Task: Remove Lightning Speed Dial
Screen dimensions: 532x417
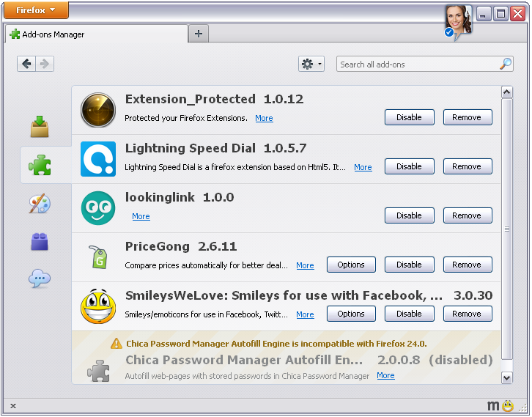Action: (x=468, y=166)
